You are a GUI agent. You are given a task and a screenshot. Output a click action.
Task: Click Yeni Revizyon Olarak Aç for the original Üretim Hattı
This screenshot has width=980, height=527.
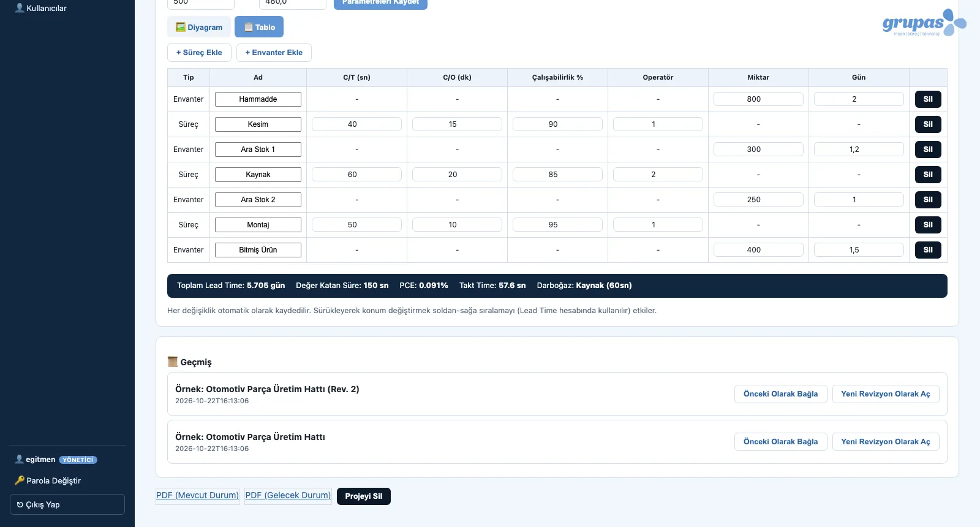coord(886,442)
